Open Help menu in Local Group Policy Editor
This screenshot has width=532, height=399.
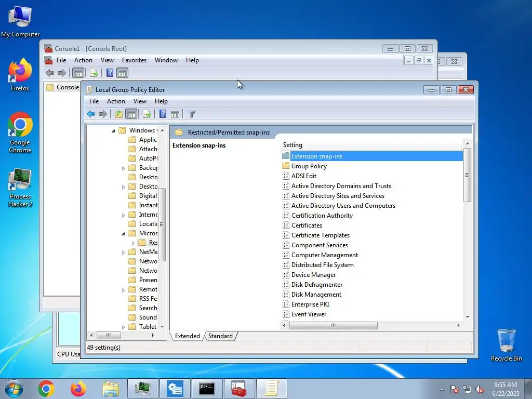tap(161, 101)
